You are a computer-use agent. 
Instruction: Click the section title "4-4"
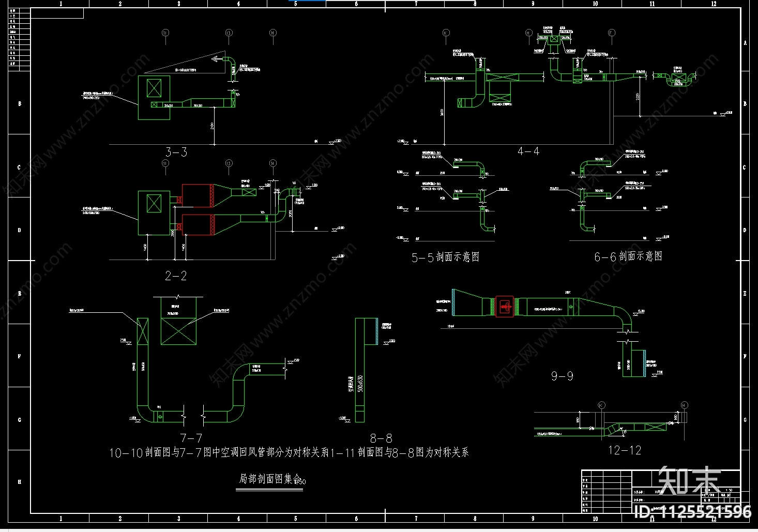tap(528, 151)
